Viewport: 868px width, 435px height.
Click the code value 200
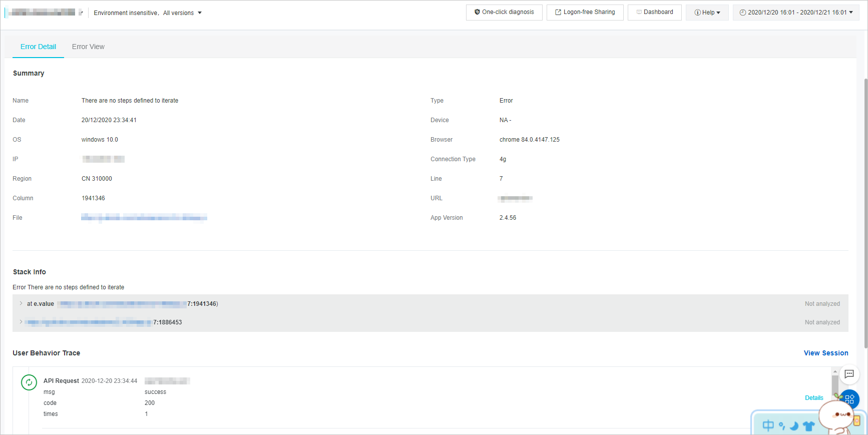[150, 403]
